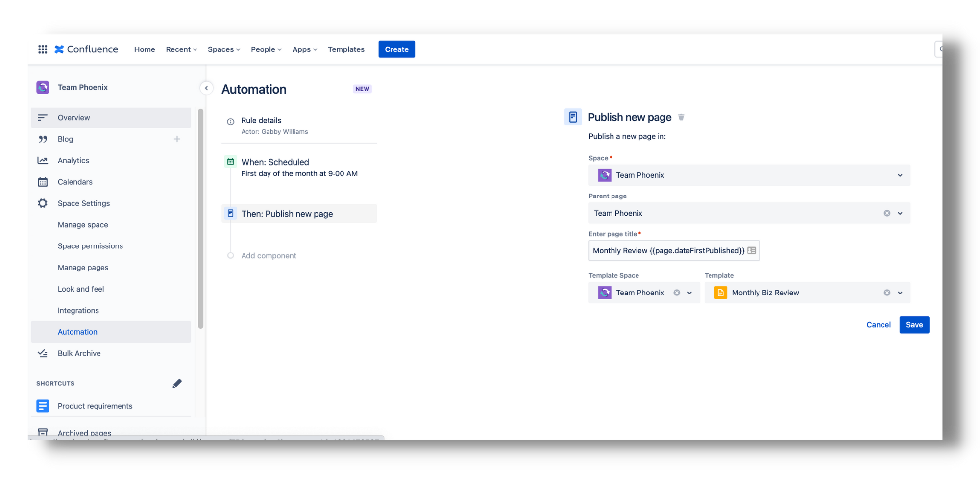
Task: Edit shortcuts with the pencil icon
Action: [x=177, y=384]
